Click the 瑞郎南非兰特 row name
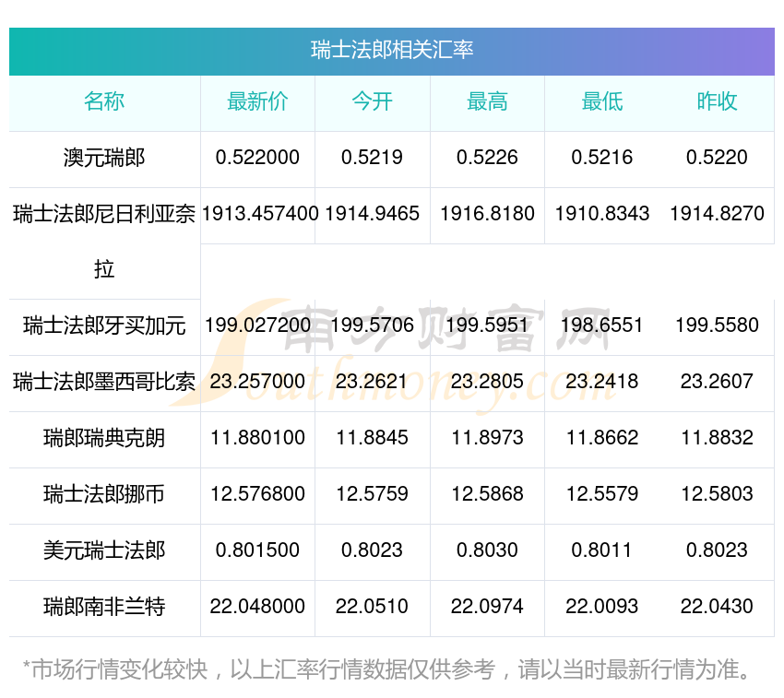Viewport: 784px width, 698px height. tap(104, 607)
